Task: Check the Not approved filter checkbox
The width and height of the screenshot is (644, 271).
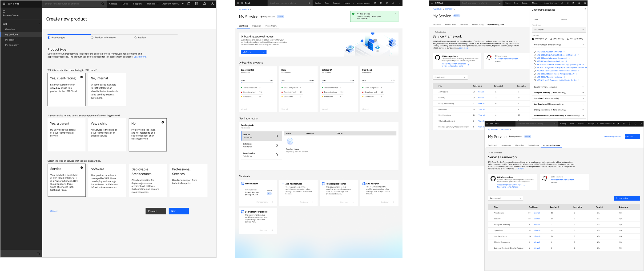Action: point(568,39)
